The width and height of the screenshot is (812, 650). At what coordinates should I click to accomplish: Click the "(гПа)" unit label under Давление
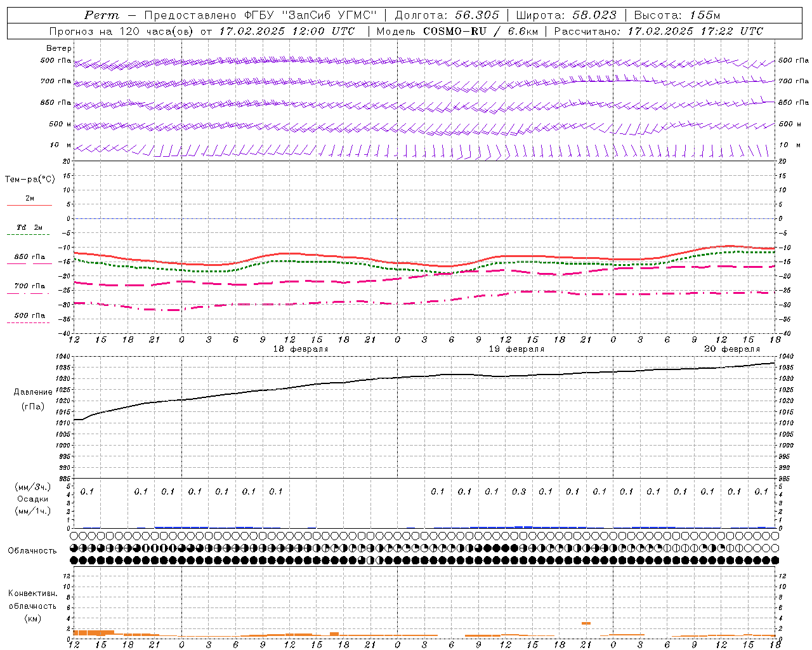coord(33,407)
